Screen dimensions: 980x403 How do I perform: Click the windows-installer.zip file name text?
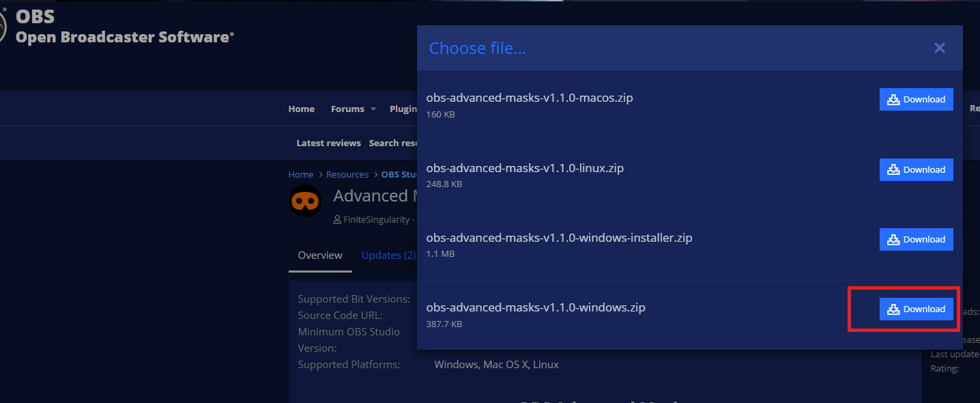click(560, 238)
